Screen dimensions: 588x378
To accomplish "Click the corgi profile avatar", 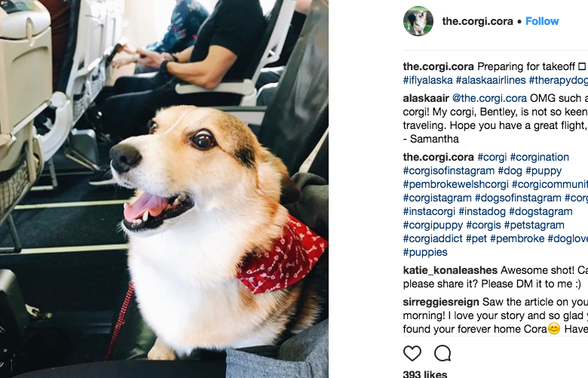I will [x=418, y=21].
